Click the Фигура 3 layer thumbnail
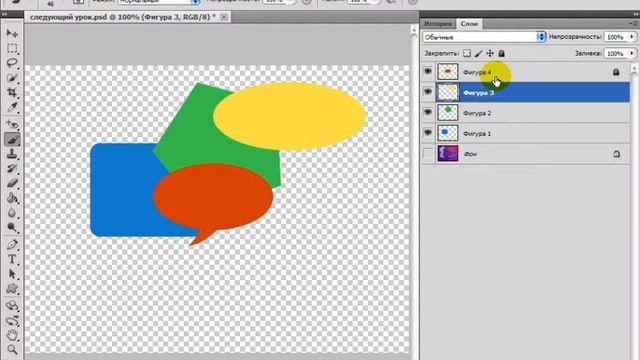 [x=448, y=92]
